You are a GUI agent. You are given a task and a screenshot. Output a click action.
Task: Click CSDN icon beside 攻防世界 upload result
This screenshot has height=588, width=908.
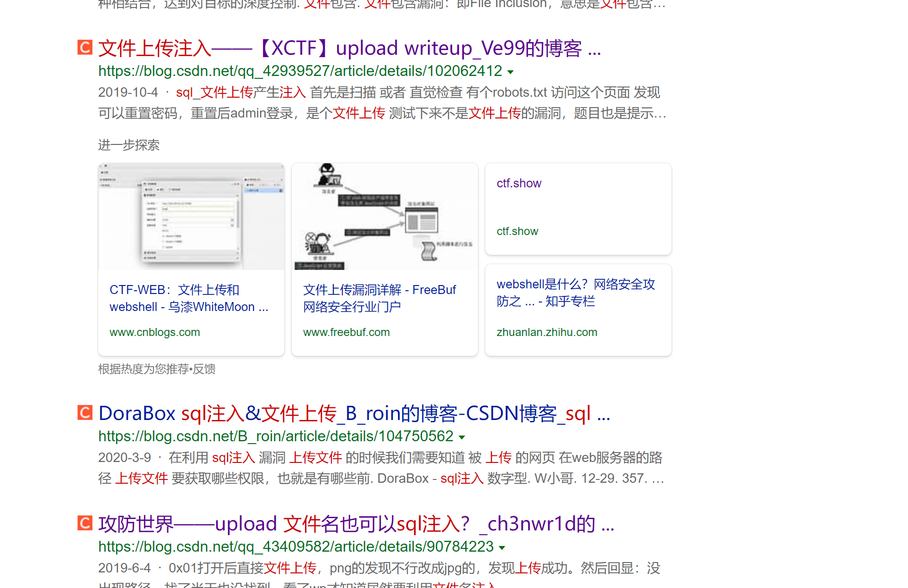point(85,523)
